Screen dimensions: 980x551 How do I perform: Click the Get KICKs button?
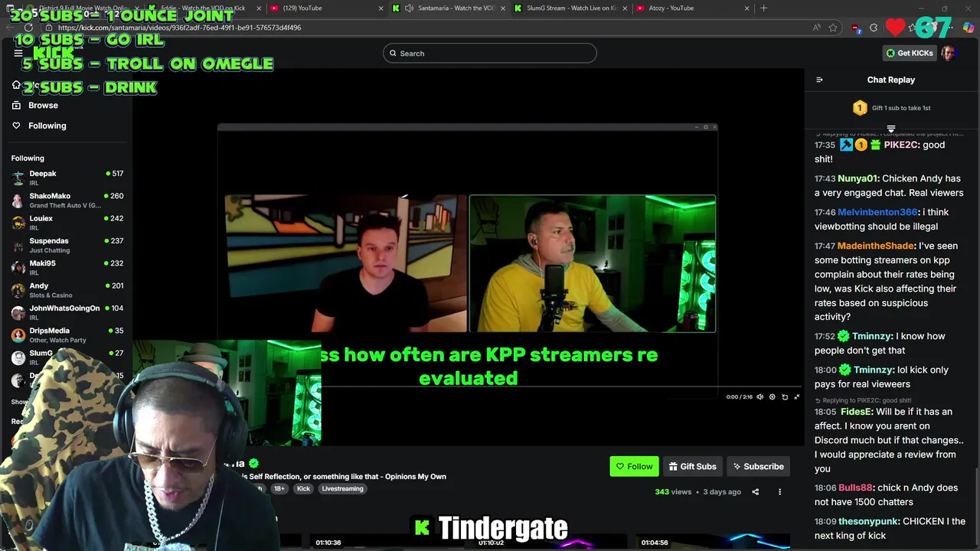(910, 53)
